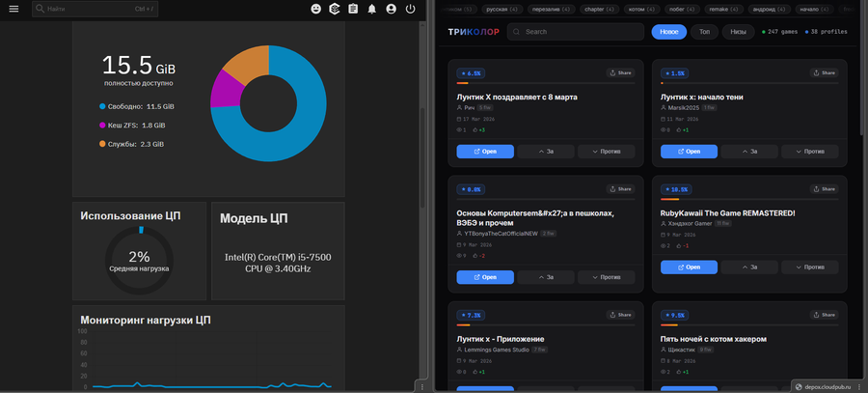
Task: Filter by the перезалив (4) tag
Action: pyautogui.click(x=551, y=10)
